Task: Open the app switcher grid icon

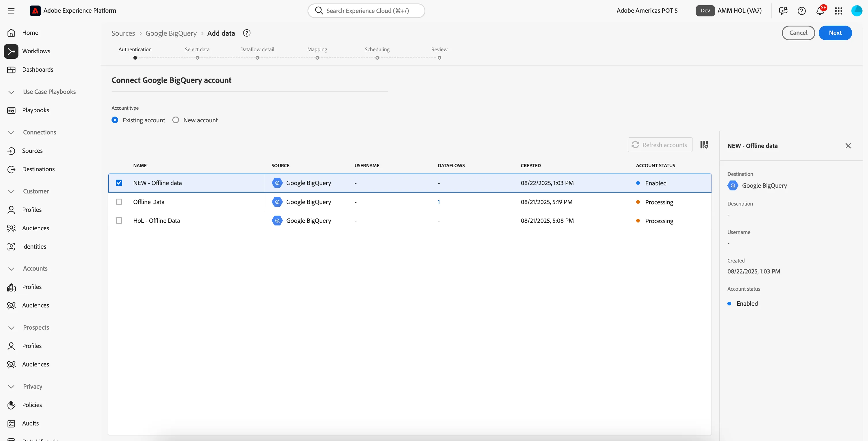Action: [x=838, y=11]
